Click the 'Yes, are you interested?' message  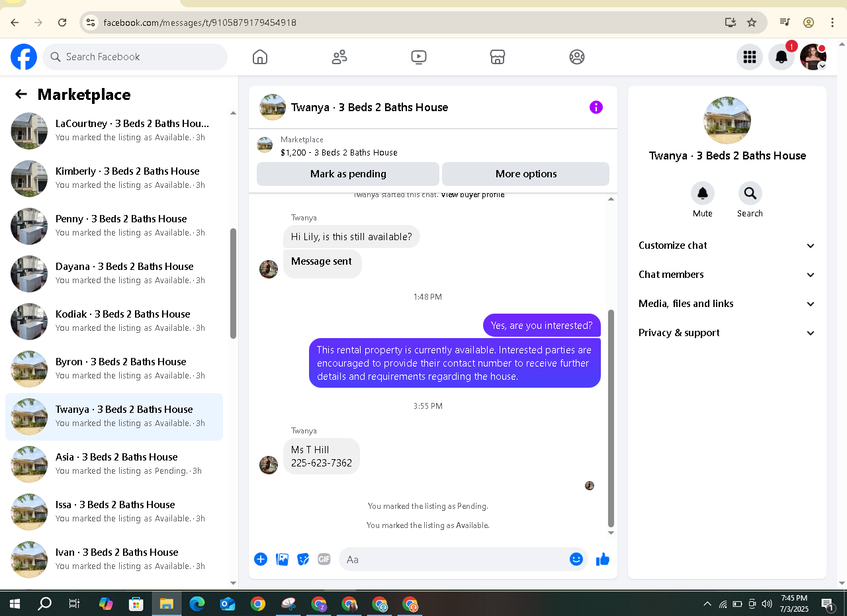tap(542, 326)
